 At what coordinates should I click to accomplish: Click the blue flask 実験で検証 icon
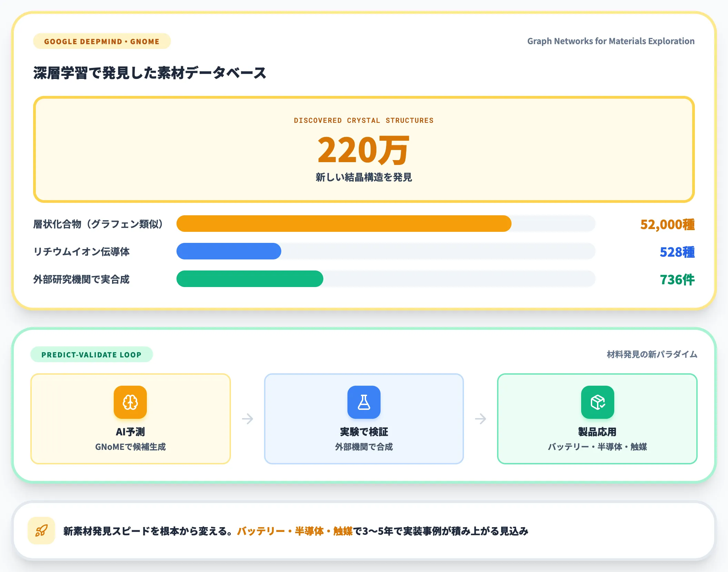[364, 402]
